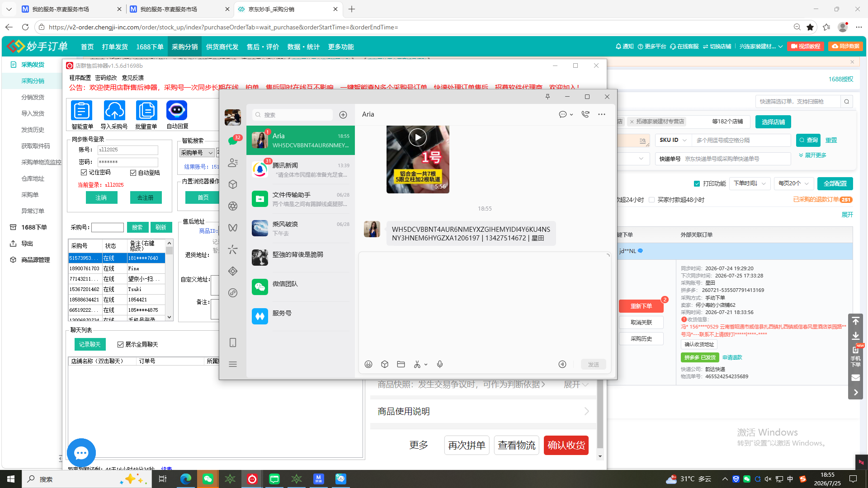Pin the WeChat window on top
This screenshot has height=488, width=868.
pos(547,97)
